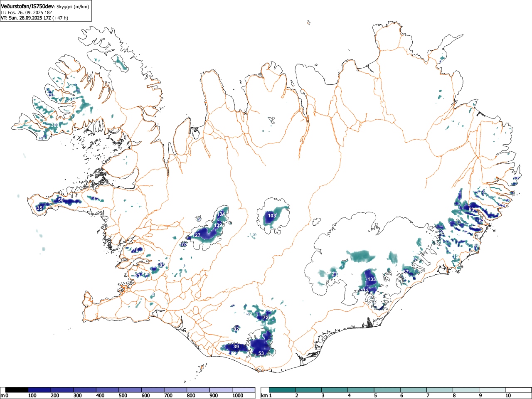532x399 pixels.
Task: Click the visibility value 134 on the map
Action: pyautogui.click(x=222, y=214)
